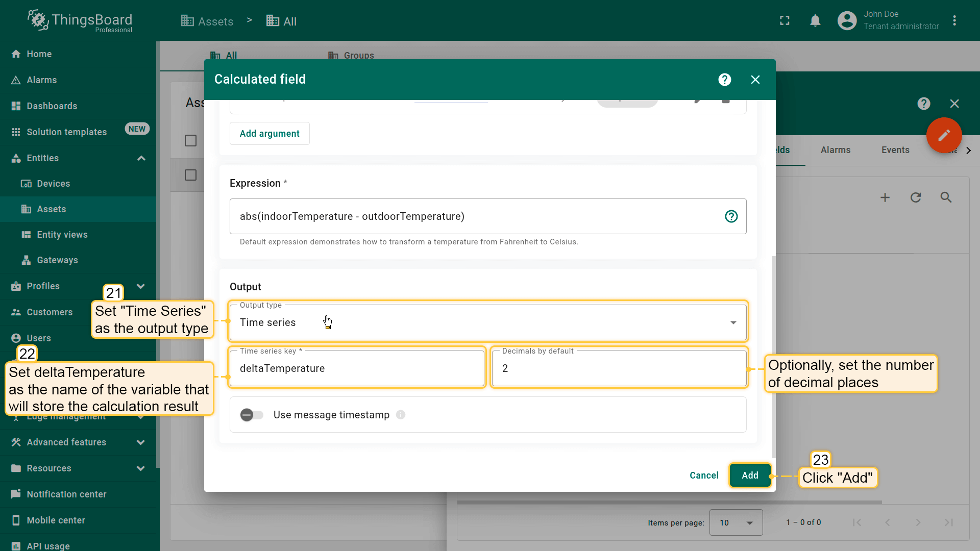Open the user menu three-dots icon

pos(954,21)
